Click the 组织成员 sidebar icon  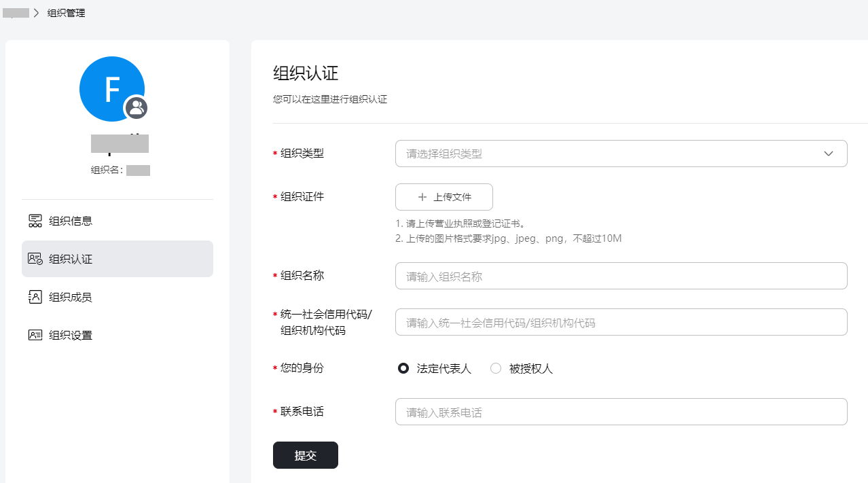pyautogui.click(x=35, y=297)
